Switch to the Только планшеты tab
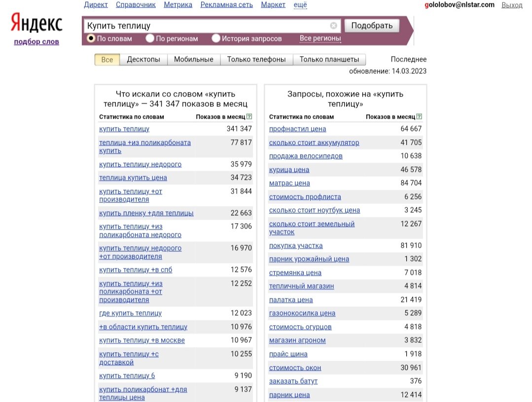This screenshot has width=532, height=402. (329, 59)
